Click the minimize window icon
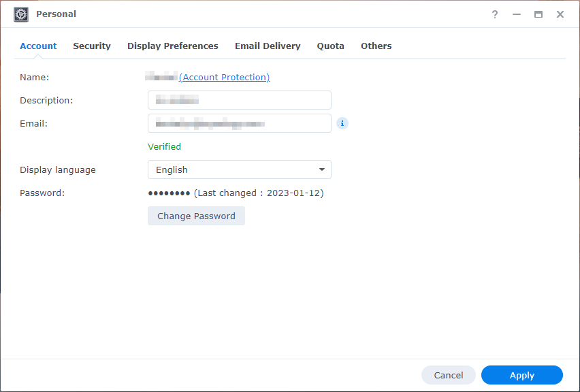Screen dimensions: 580x392 point(517,14)
